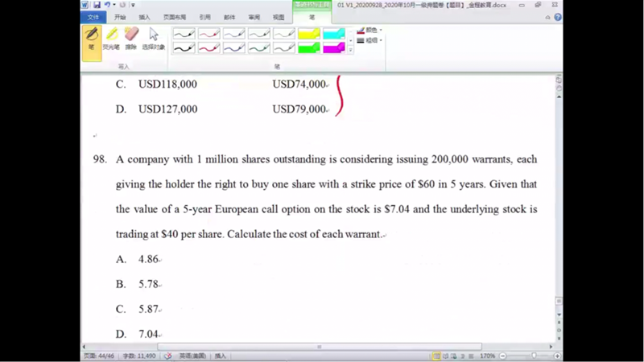Click the zoom in plus button
Image resolution: width=644 pixels, height=362 pixels.
coord(556,356)
